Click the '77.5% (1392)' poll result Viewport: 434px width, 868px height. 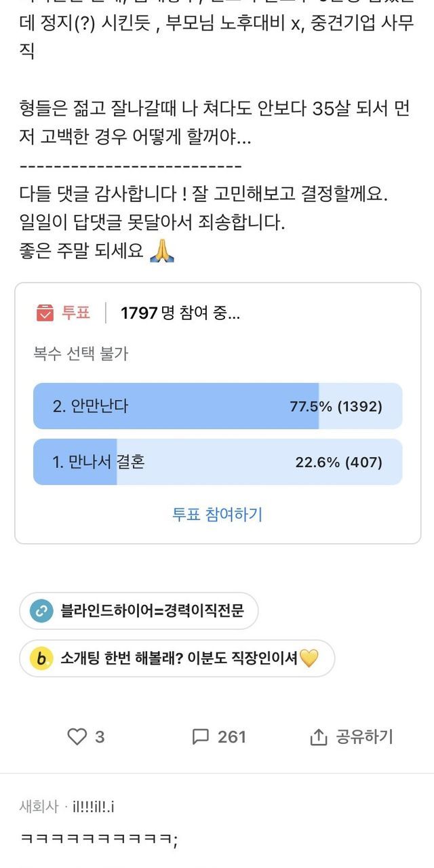point(336,406)
